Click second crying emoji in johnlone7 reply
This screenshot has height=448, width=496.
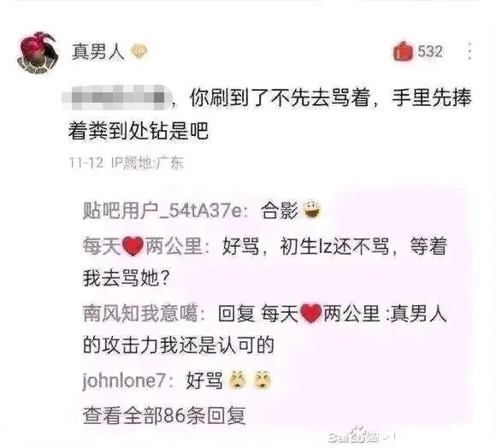[x=263, y=380]
